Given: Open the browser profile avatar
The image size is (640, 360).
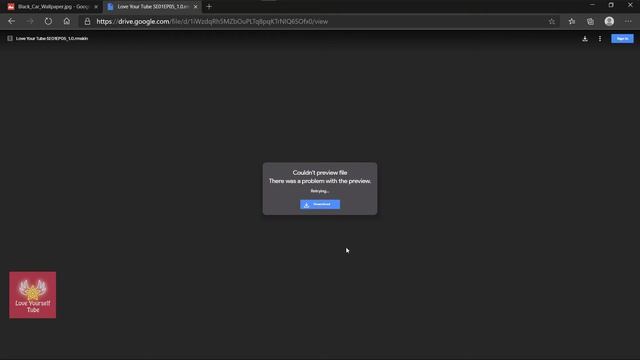Looking at the screenshot, I should point(609,21).
